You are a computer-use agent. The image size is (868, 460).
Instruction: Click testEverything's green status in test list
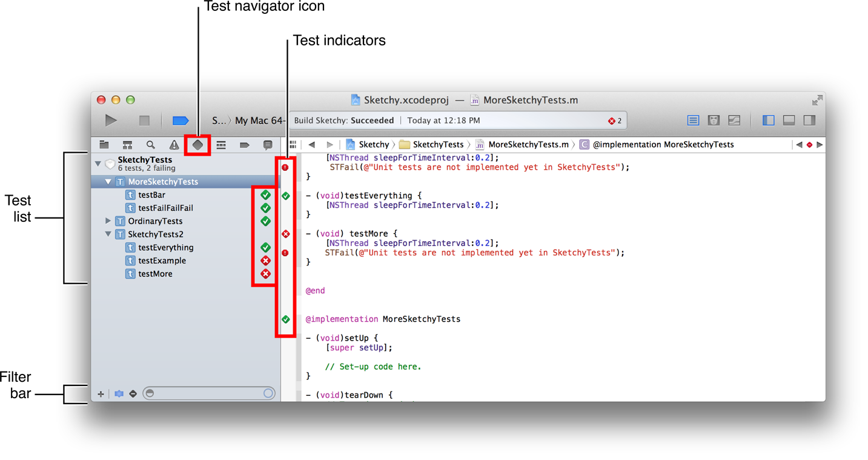(x=265, y=247)
